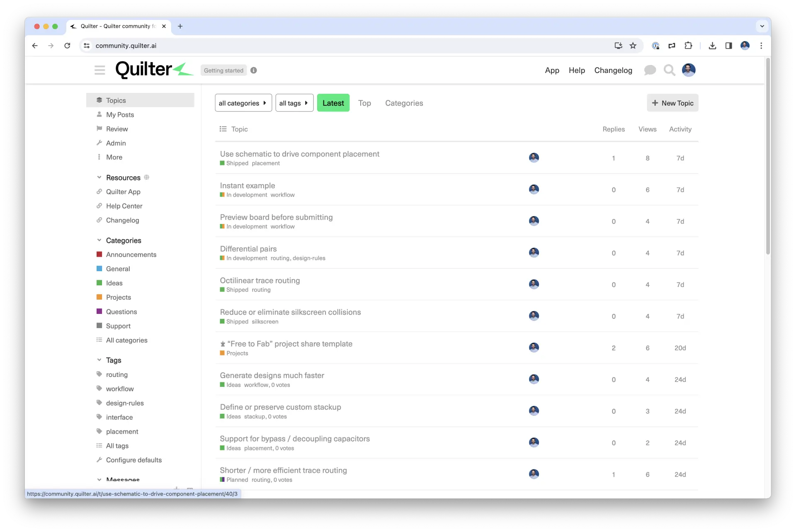Expand the Messages sidebar section

coord(99,480)
